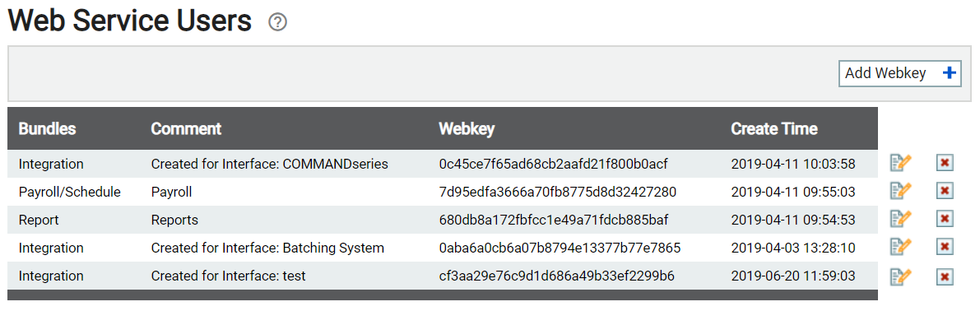
Task: Click the Payroll/Schedule bundle cell
Action: (69, 192)
